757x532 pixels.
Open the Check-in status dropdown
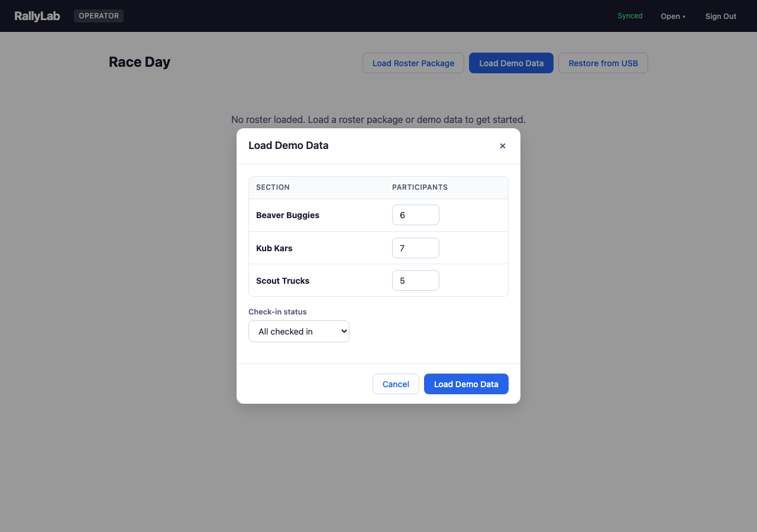pos(299,331)
